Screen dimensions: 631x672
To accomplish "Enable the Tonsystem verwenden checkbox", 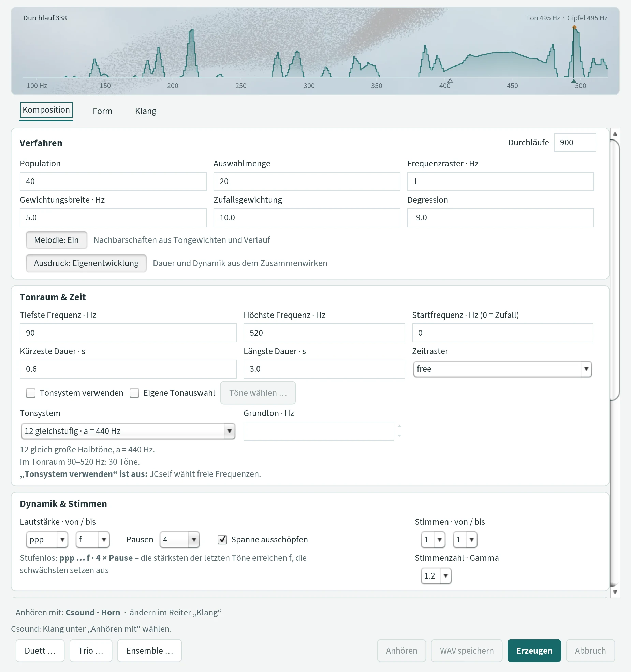I will (31, 393).
